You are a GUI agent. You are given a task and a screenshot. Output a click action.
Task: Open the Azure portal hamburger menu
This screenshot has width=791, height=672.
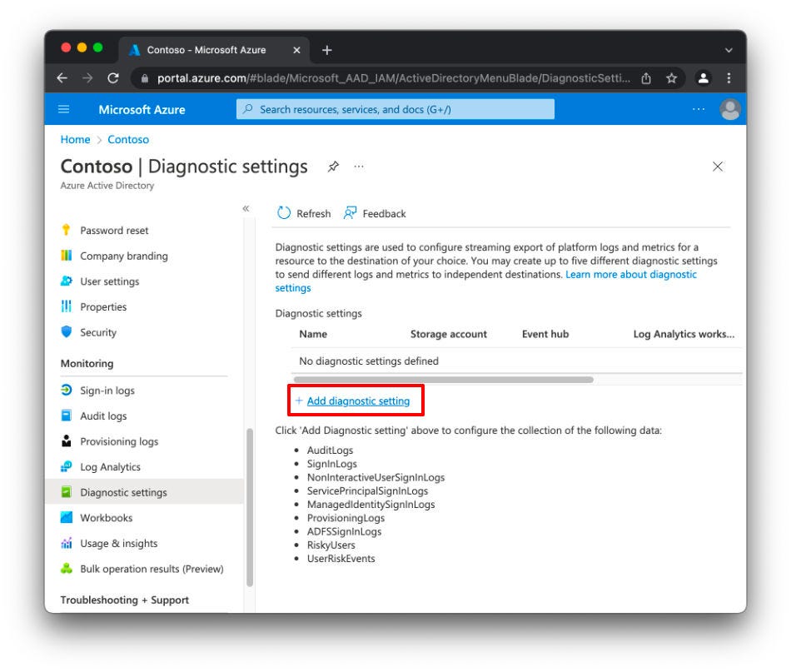[x=63, y=109]
